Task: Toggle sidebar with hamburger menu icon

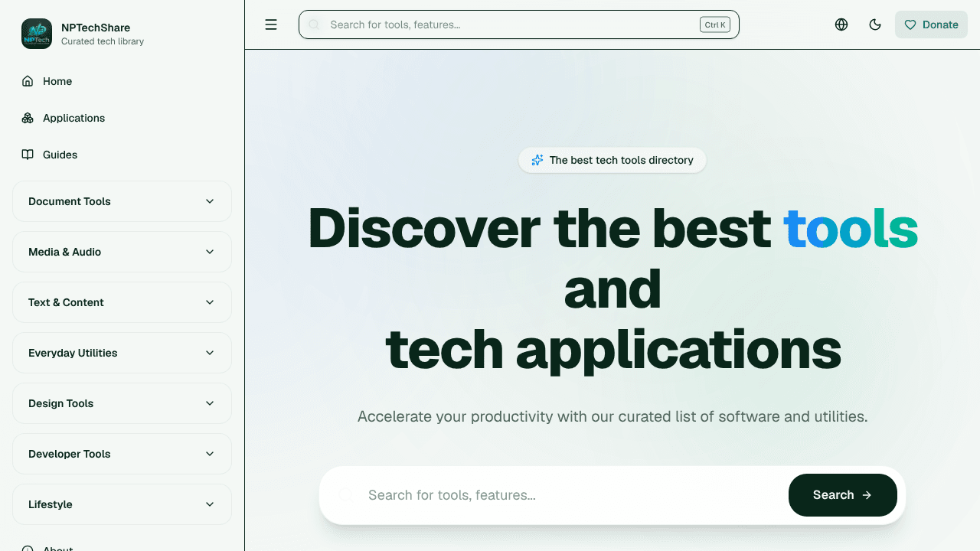Action: pos(271,24)
